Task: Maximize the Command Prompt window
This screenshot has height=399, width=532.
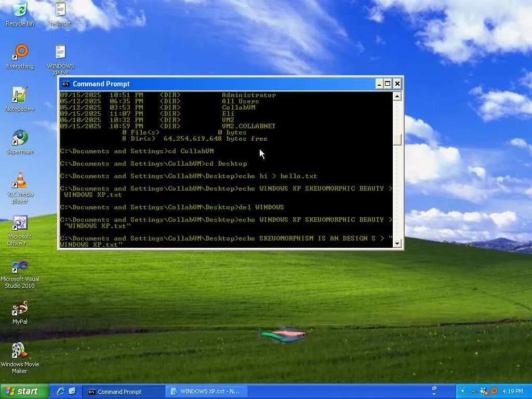Action: coord(388,84)
